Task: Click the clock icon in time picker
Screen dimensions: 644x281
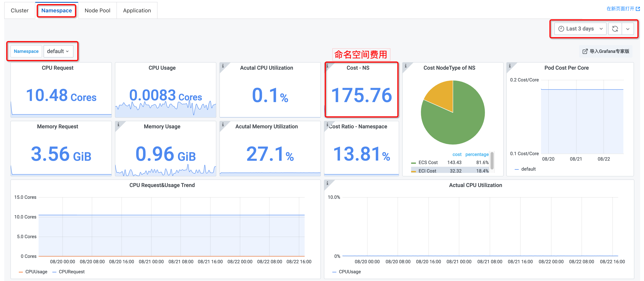Action: (x=561, y=29)
